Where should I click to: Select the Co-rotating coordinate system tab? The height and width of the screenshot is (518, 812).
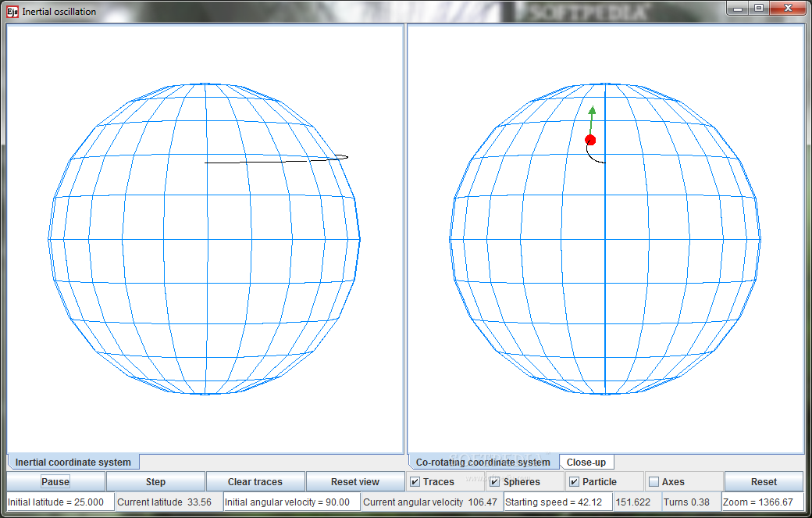[x=483, y=462]
